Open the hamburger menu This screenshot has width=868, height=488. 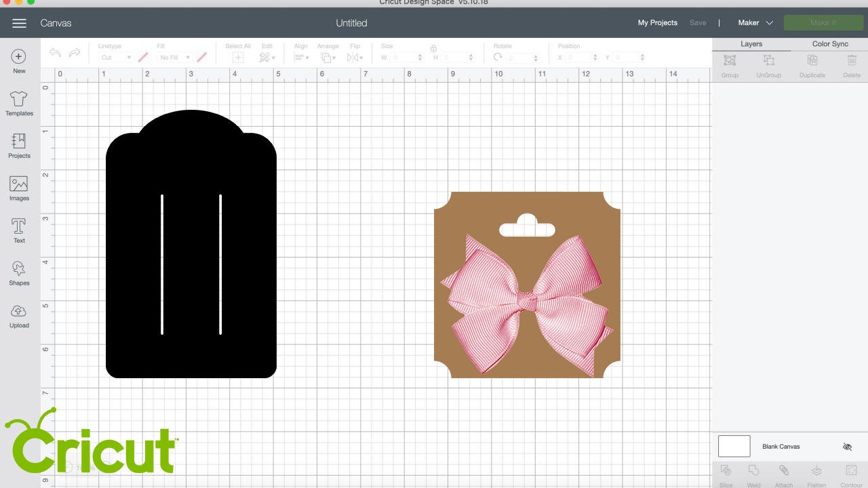[x=19, y=22]
